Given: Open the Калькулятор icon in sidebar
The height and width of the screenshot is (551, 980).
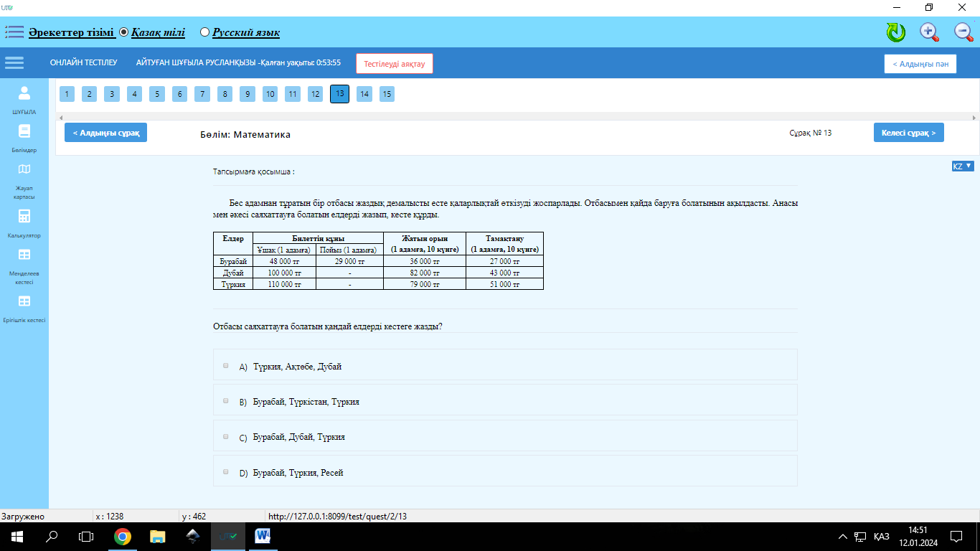Looking at the screenshot, I should tap(24, 216).
